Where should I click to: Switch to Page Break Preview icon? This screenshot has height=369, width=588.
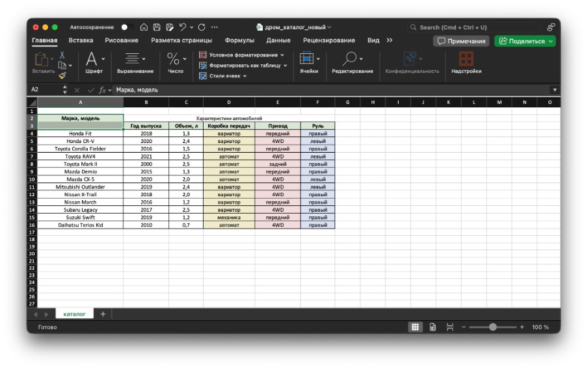[x=450, y=327]
